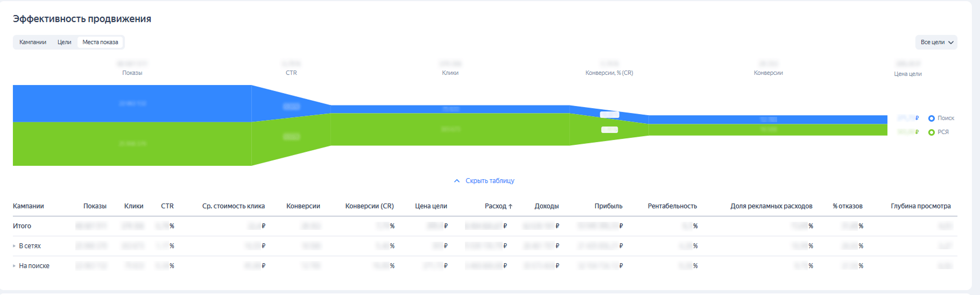980x295 pixels.
Task: Sort by Ср. стоимость клика column
Action: (233, 206)
